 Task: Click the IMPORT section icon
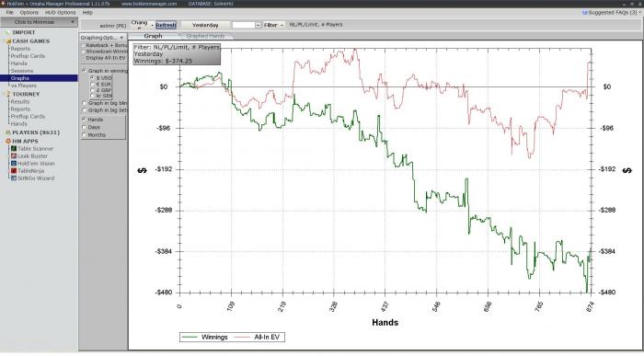[x=7, y=32]
